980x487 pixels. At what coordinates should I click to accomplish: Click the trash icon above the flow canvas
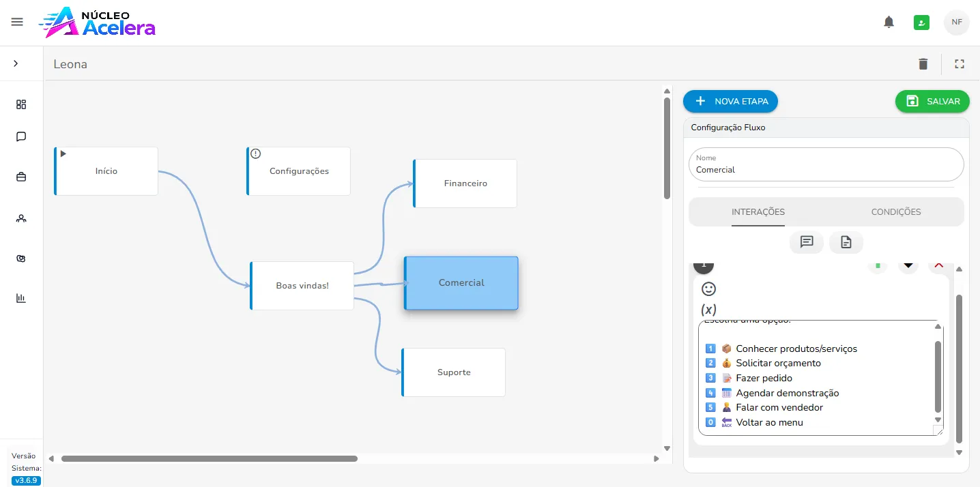point(923,63)
